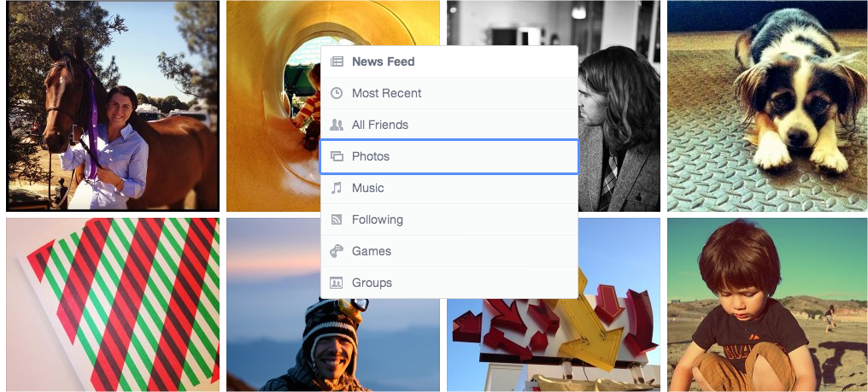Open the child on beach photo
Screen dimensions: 868x392
click(x=767, y=305)
